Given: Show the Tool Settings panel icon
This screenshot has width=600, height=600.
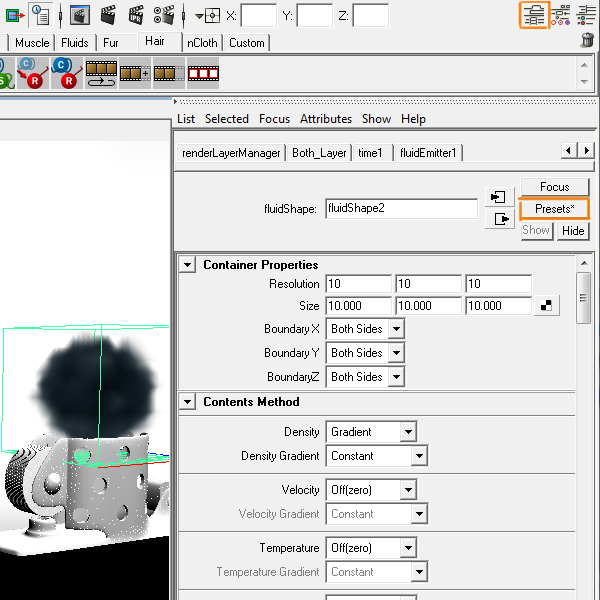Looking at the screenshot, I should pyautogui.click(x=561, y=15).
